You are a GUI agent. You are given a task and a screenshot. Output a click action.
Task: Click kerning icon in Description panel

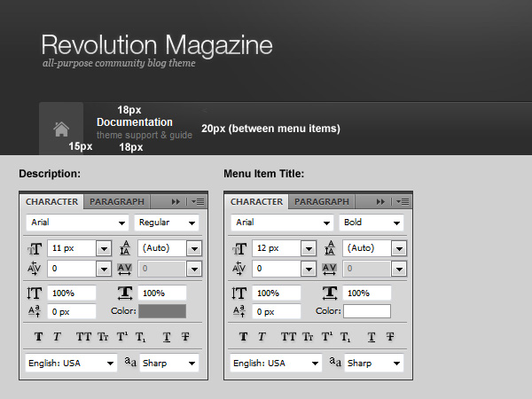(x=34, y=268)
